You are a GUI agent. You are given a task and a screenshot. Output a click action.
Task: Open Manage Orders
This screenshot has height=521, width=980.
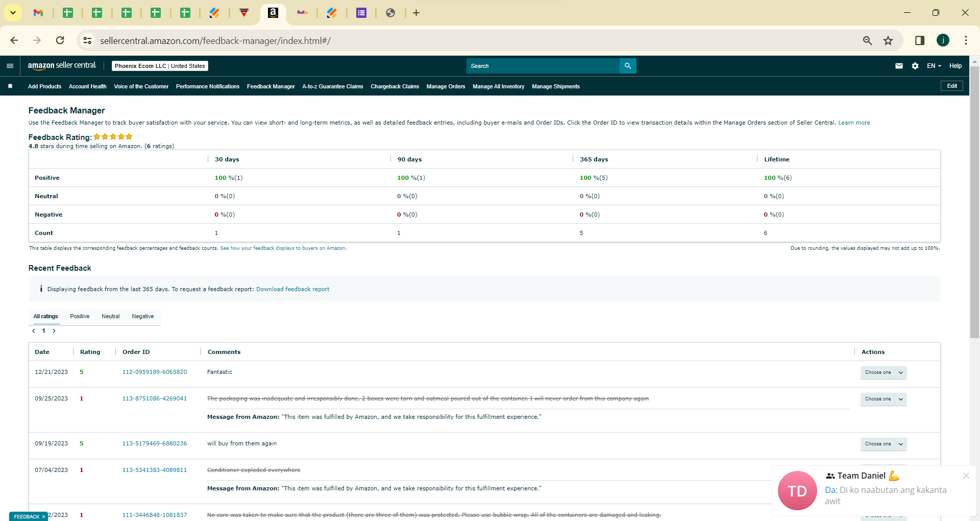click(x=446, y=87)
